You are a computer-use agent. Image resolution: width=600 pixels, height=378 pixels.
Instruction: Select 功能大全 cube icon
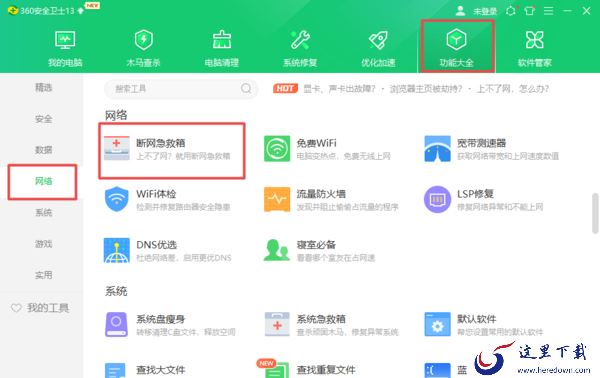[x=456, y=39]
